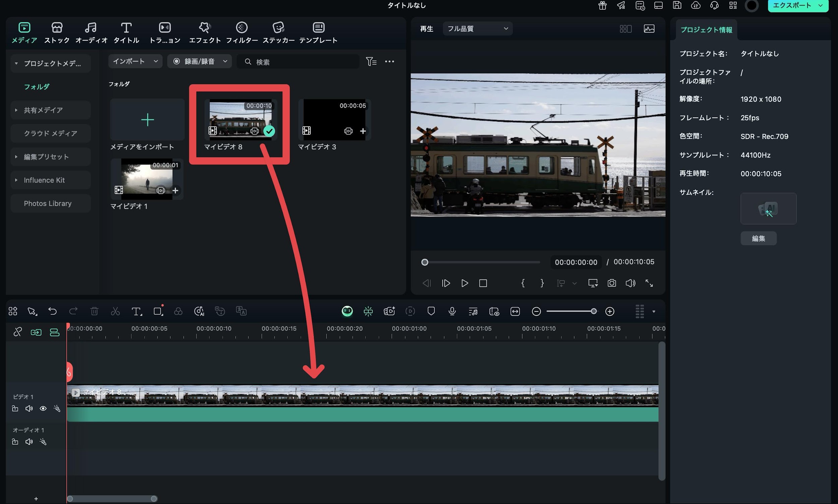Expand the 編集プリセット section
The height and width of the screenshot is (504, 838).
16,156
